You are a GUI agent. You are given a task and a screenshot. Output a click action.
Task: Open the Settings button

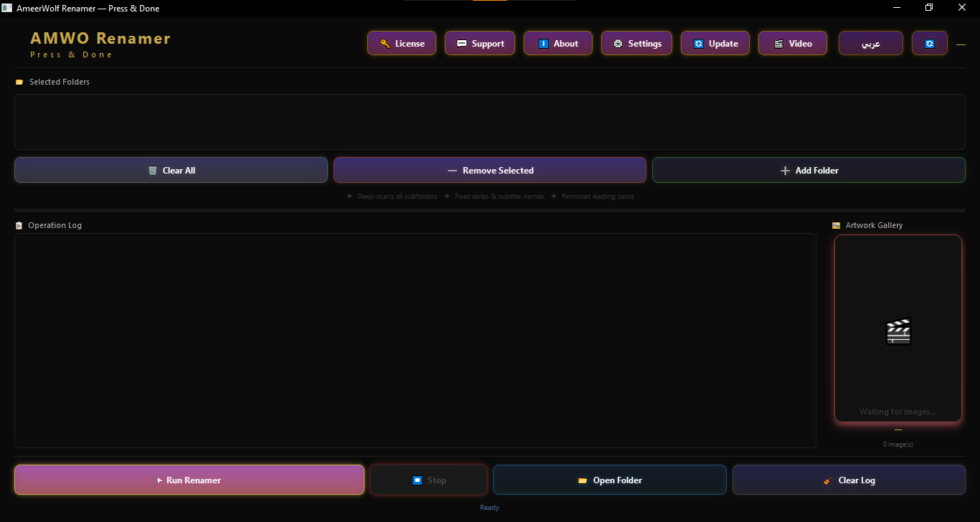637,43
